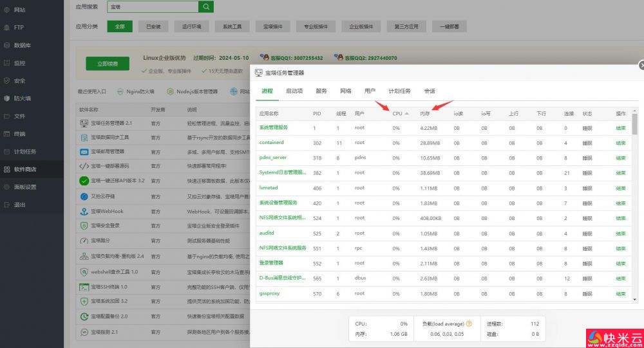This screenshot has width=644, height=348.
Task: Open 数据库 in the left sidebar
Action: click(x=22, y=45)
